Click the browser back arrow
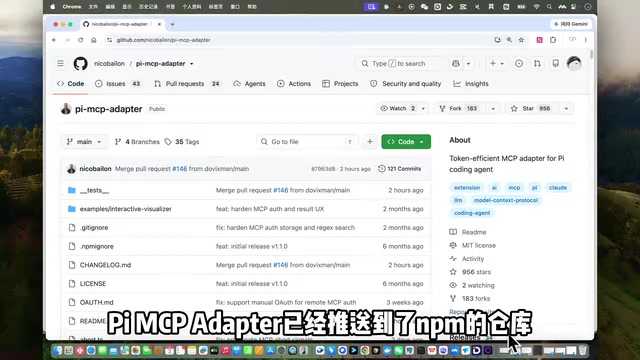Viewport: 640px width, 360px height. (x=54, y=40)
